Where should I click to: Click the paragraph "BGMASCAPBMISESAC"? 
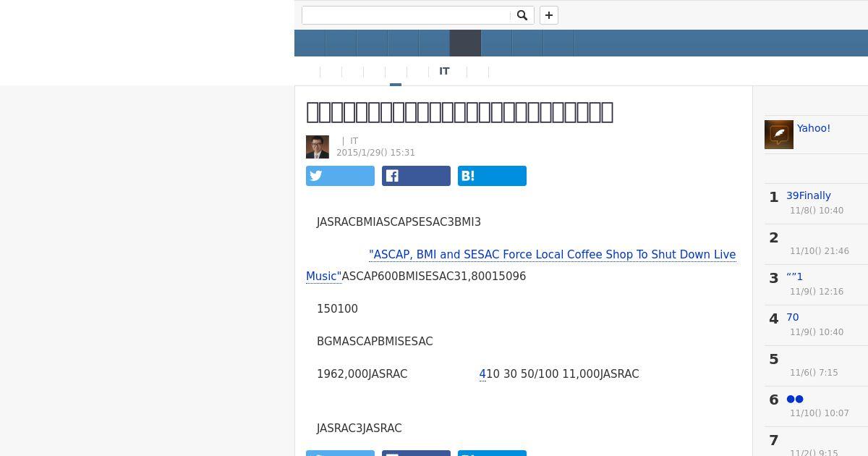click(375, 342)
